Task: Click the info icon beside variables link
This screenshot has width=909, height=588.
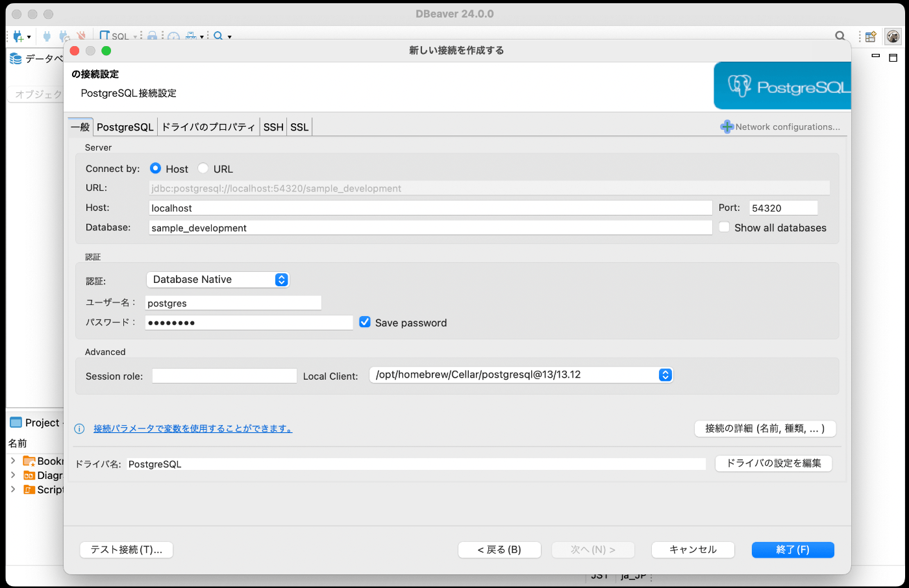Action: click(x=79, y=428)
